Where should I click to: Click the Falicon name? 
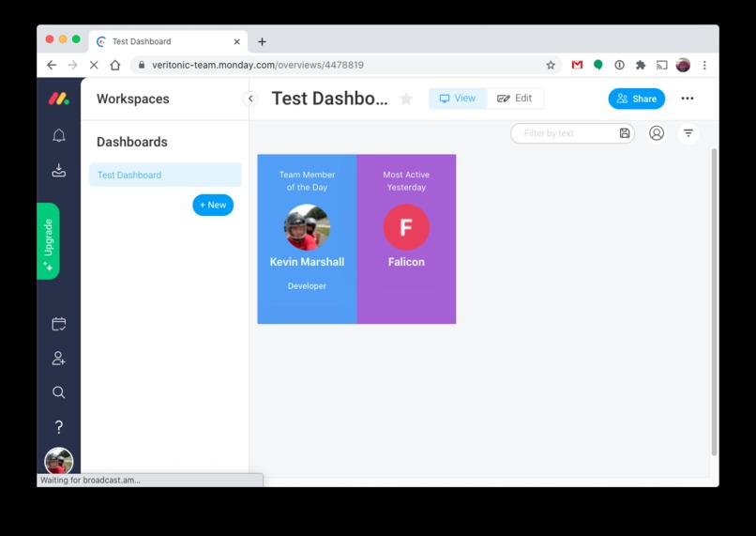406,262
